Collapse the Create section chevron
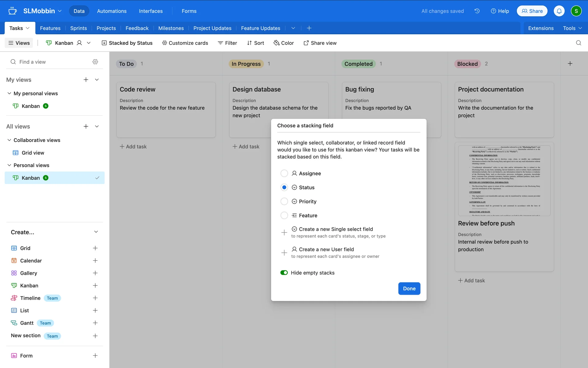This screenshot has height=368, width=588. [x=96, y=232]
